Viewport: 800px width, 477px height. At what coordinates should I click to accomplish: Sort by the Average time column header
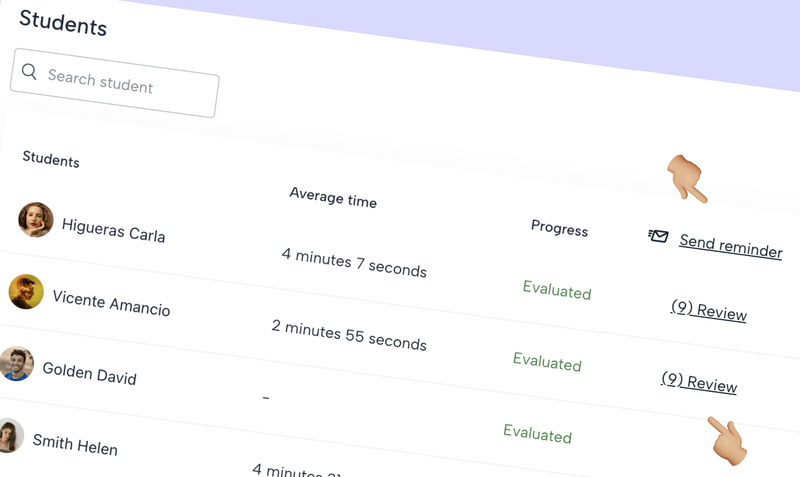(333, 197)
